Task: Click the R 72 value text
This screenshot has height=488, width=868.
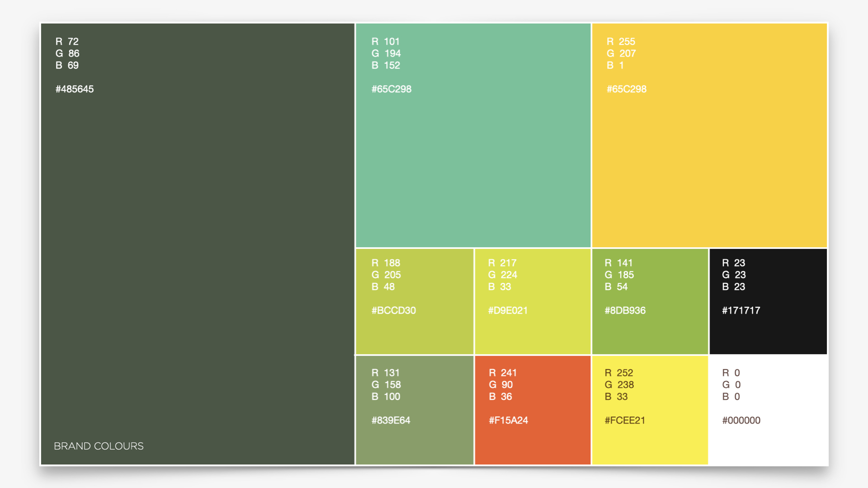Action: (x=67, y=42)
